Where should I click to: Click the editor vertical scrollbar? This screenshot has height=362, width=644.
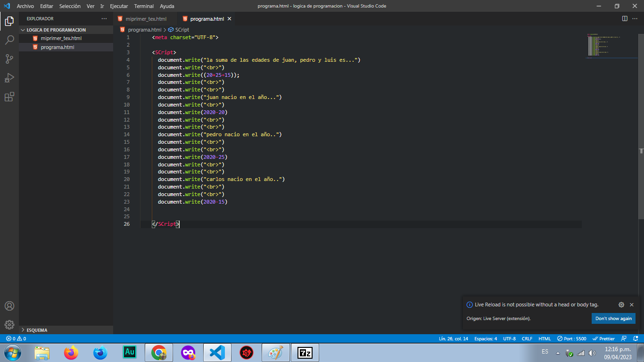[x=641, y=126]
